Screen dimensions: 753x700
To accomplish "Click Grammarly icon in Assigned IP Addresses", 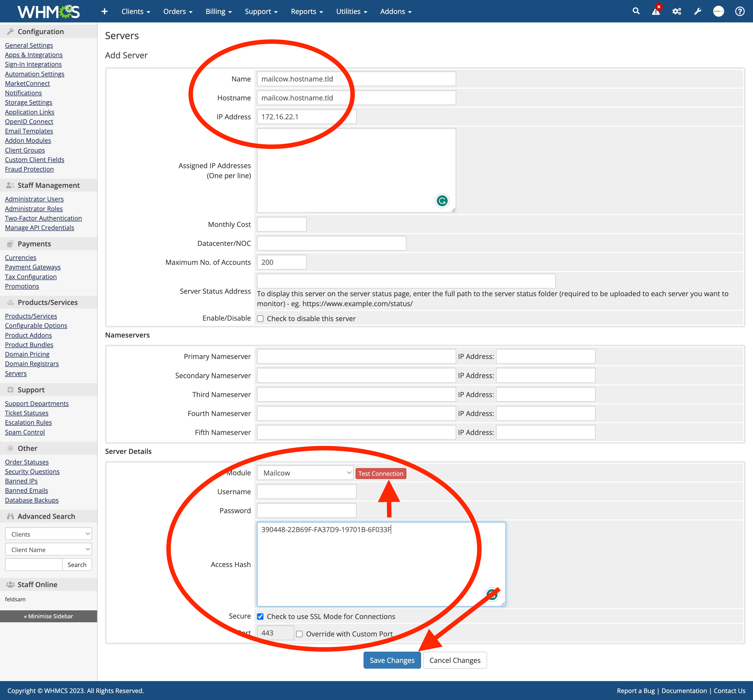I will pyautogui.click(x=442, y=201).
